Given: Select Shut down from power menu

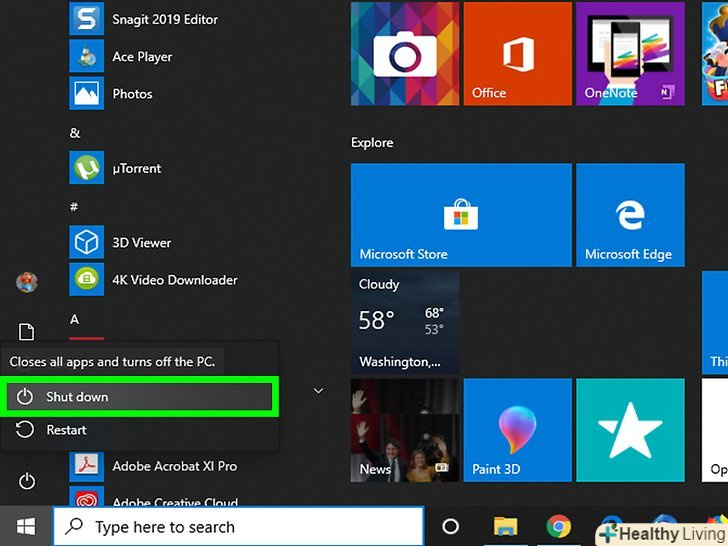Looking at the screenshot, I should pyautogui.click(x=140, y=397).
